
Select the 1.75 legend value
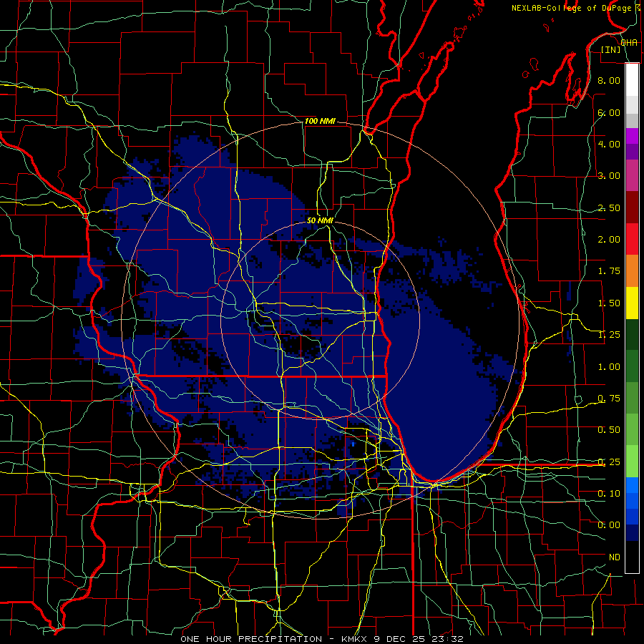609,271
